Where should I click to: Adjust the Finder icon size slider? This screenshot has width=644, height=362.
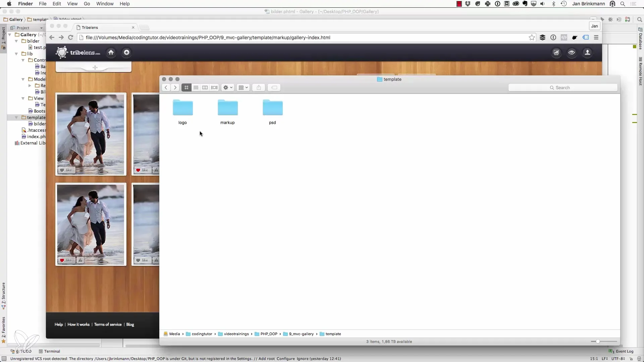click(x=598, y=341)
